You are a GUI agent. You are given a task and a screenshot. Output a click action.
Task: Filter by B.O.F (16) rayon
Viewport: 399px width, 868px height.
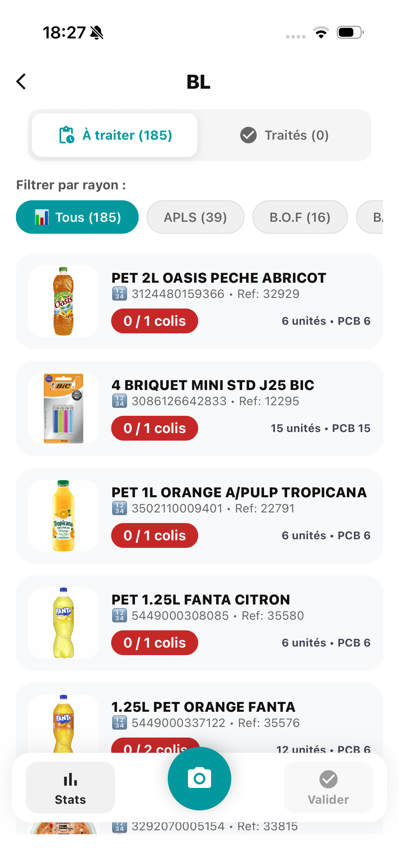(300, 217)
